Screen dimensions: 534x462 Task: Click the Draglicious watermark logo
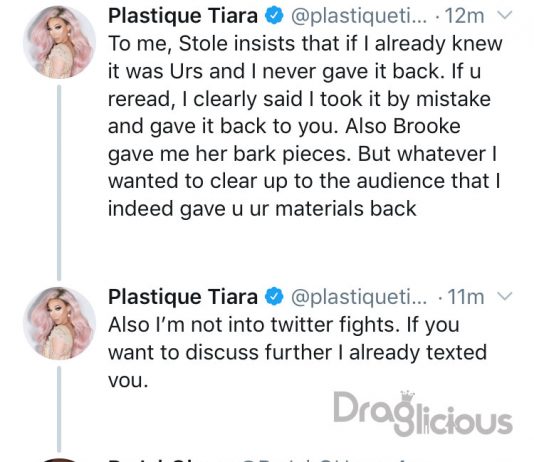point(423,413)
